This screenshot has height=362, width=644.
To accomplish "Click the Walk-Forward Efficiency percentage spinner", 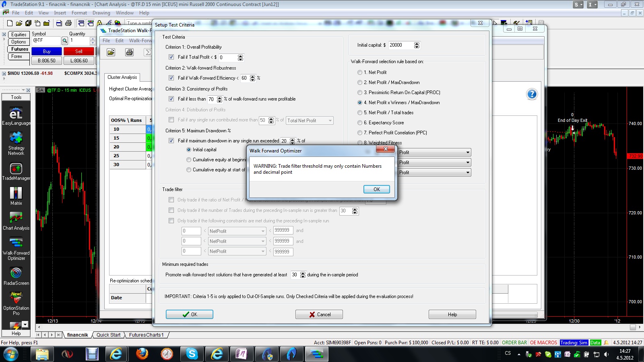I will click(252, 78).
